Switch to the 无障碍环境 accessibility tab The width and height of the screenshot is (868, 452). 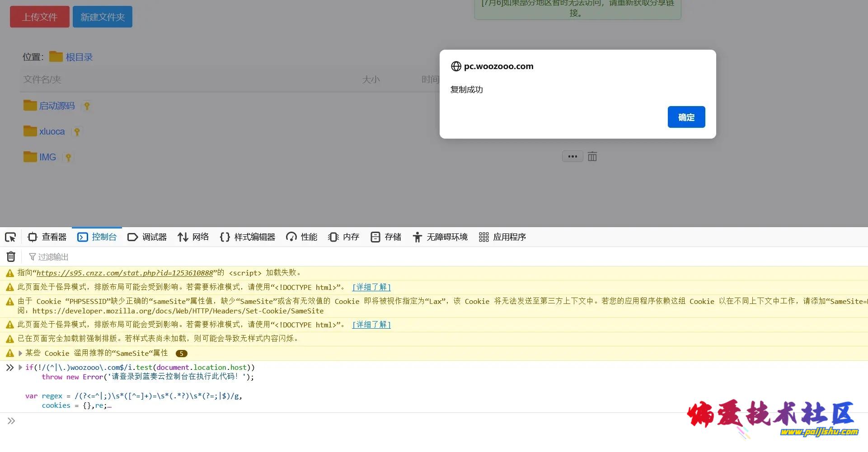tap(440, 237)
